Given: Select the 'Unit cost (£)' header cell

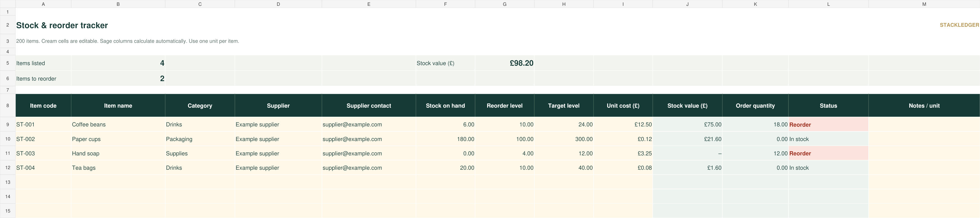Looking at the screenshot, I should pyautogui.click(x=623, y=106).
